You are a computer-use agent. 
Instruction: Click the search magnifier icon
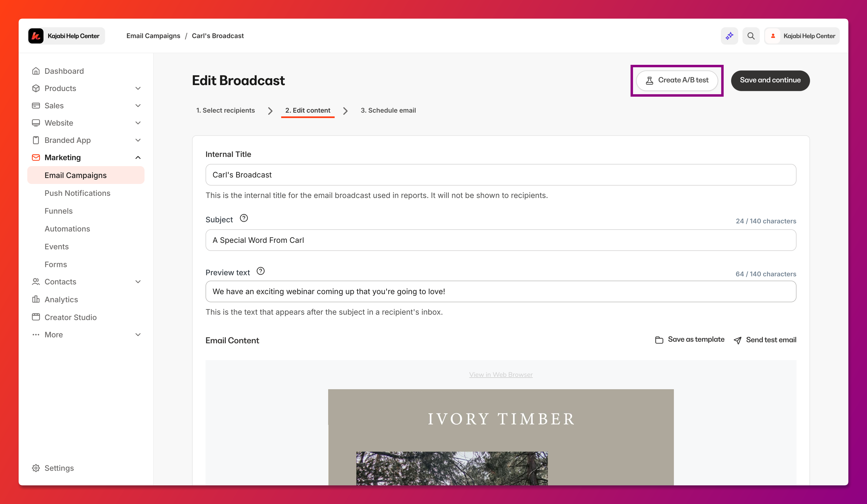pos(751,36)
